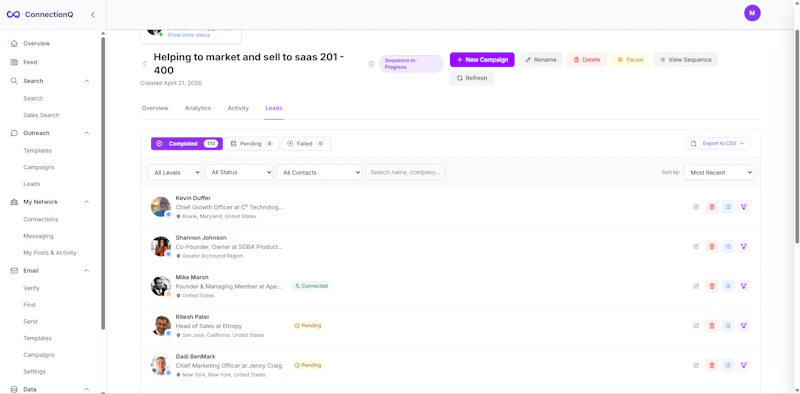Click the New Campaign button
The width and height of the screenshot is (800, 394).
click(x=482, y=60)
